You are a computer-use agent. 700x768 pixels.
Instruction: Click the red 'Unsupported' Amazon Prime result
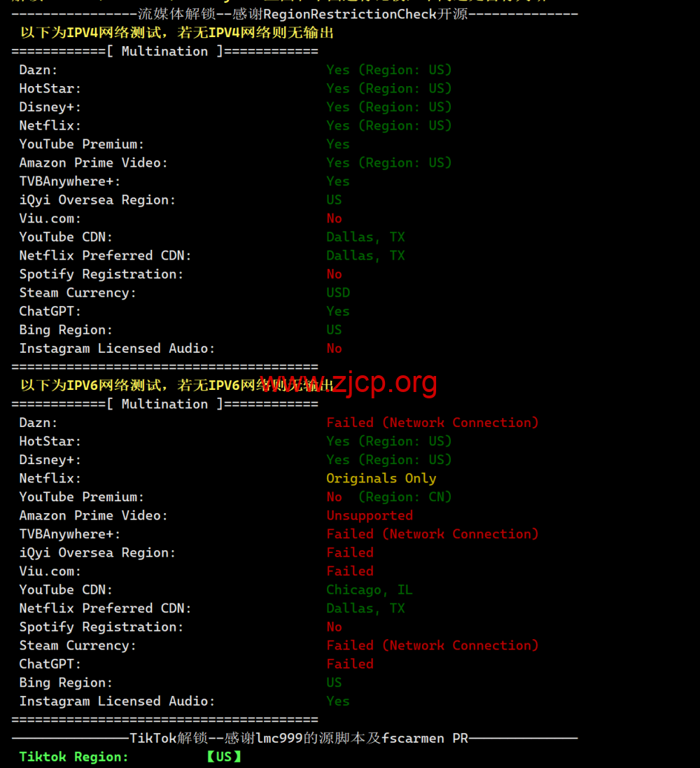(370, 516)
